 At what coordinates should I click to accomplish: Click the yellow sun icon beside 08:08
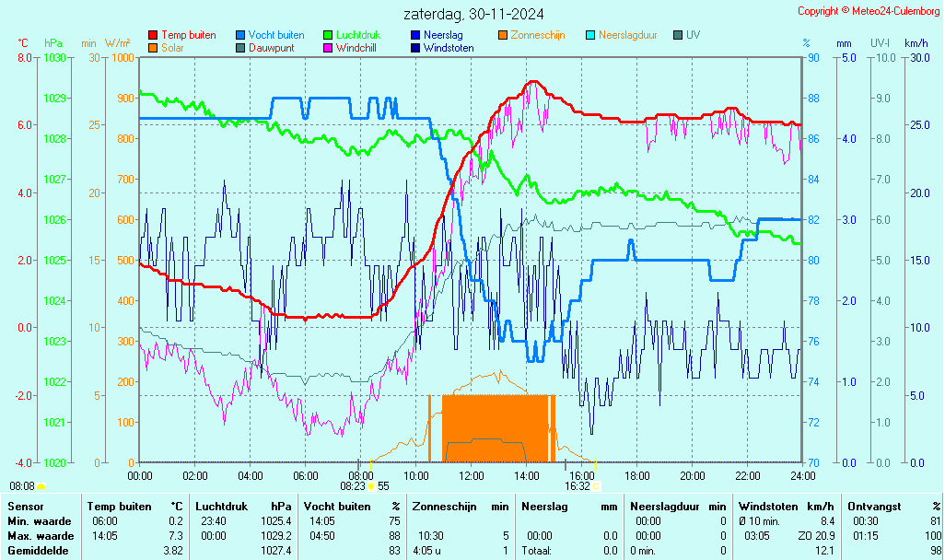pos(41,485)
